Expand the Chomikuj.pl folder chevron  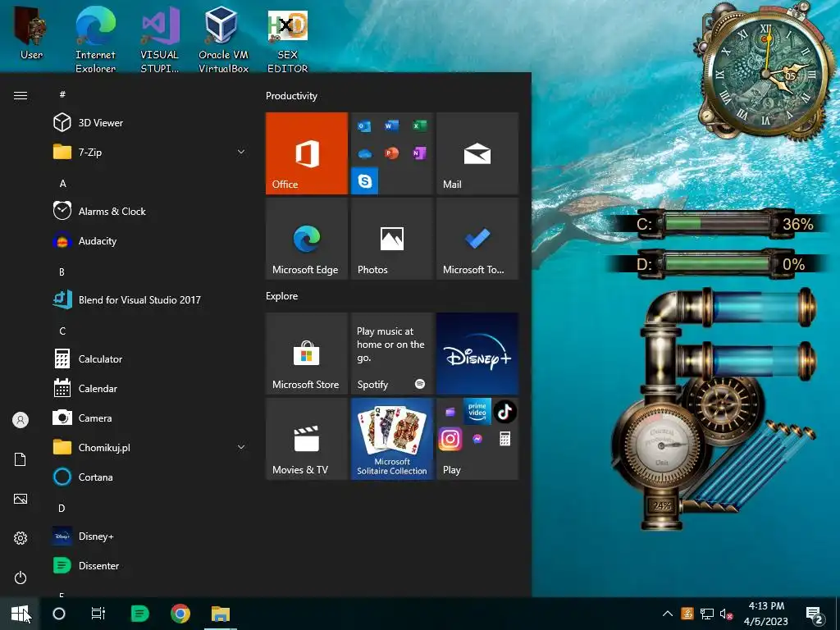[x=241, y=447]
